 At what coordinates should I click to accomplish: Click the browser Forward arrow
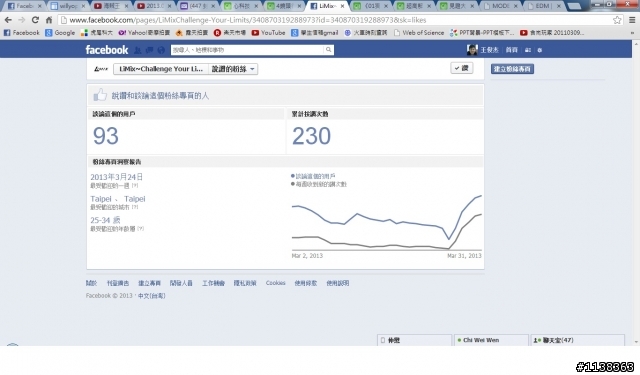(22, 20)
